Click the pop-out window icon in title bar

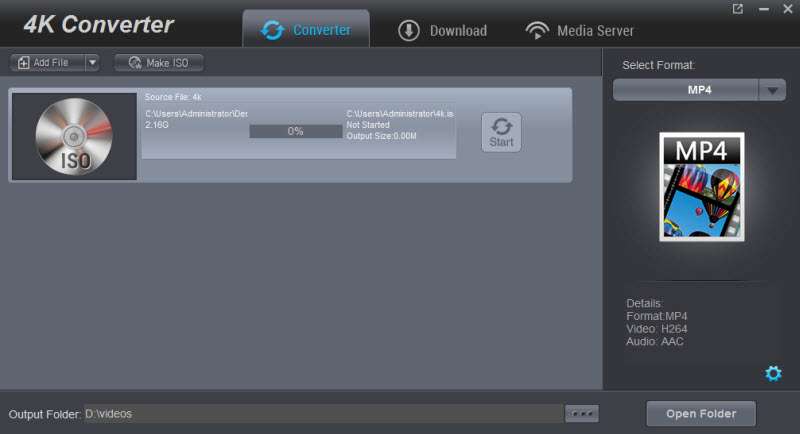(738, 9)
